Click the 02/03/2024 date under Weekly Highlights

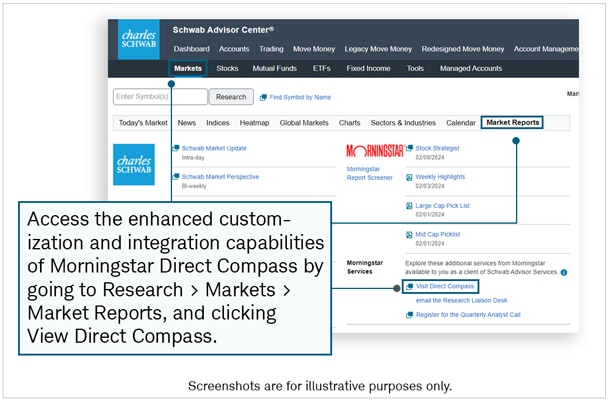[430, 186]
